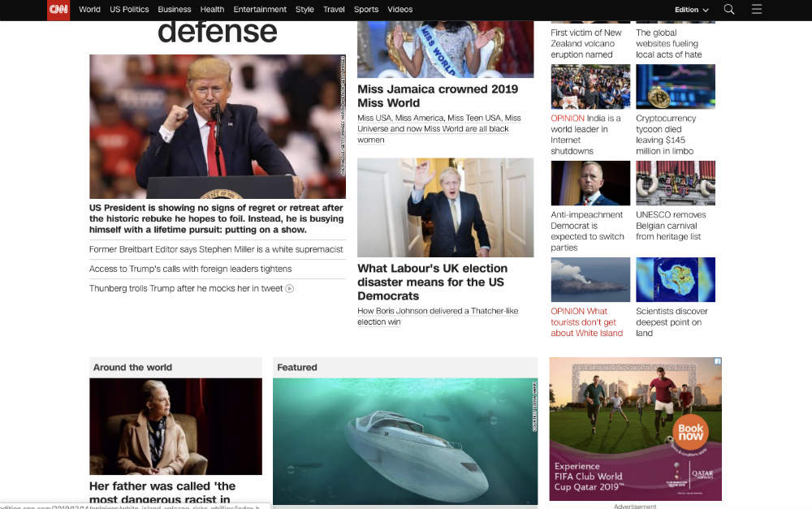Open 'Her father was called the most dangerous racist' headline

pos(162,493)
